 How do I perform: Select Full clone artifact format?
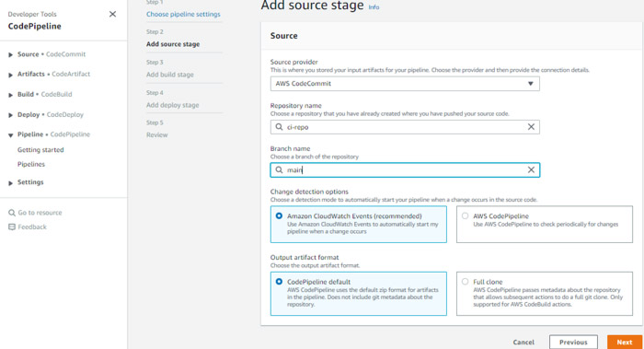pos(545,294)
